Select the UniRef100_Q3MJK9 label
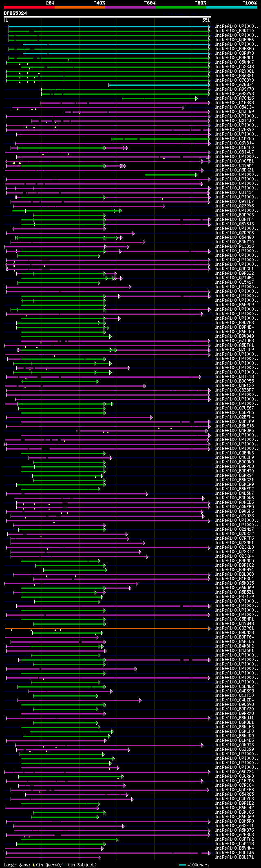Viewport: 261px width, 868px height. click(x=234, y=421)
